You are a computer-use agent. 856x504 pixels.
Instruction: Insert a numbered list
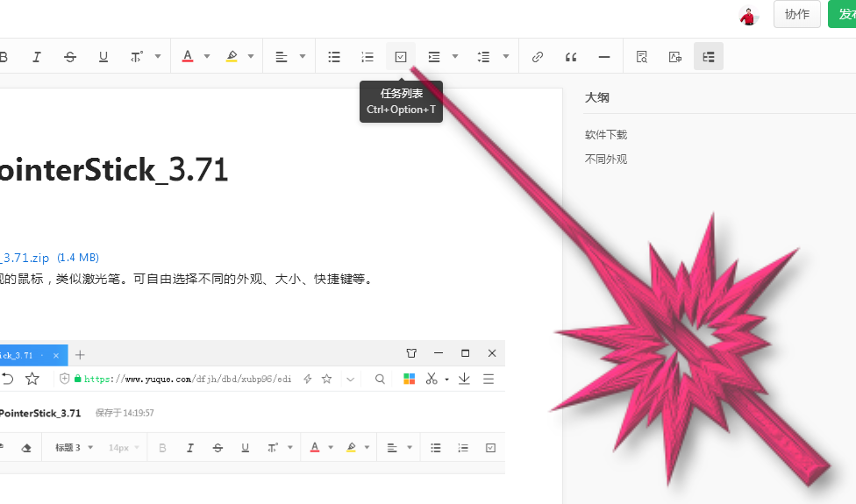pos(367,57)
